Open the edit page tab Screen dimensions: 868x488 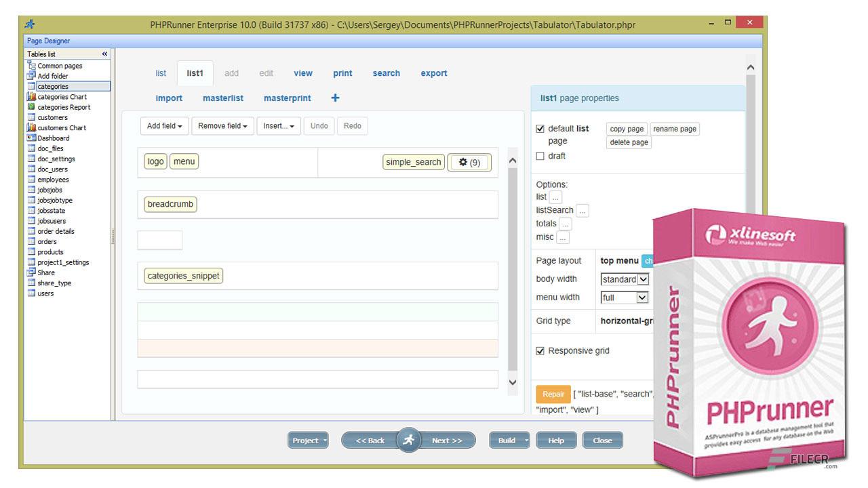[266, 73]
